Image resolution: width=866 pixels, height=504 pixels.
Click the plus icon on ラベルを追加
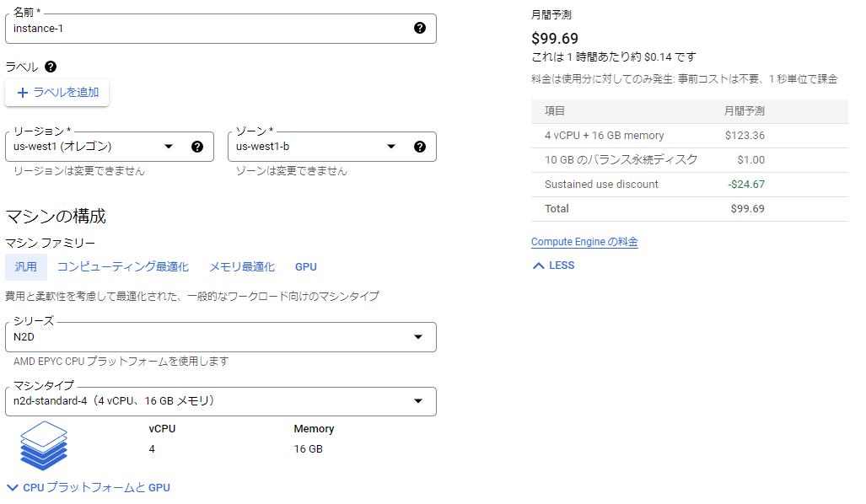pos(23,93)
